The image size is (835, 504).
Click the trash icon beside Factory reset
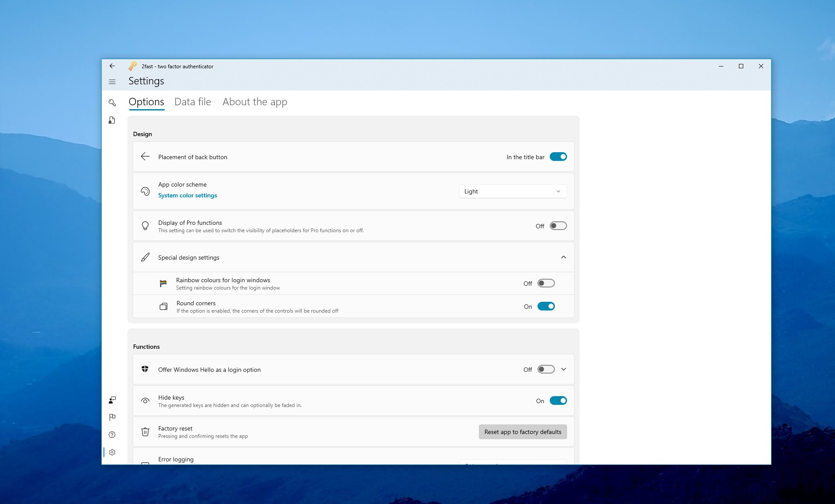[145, 432]
